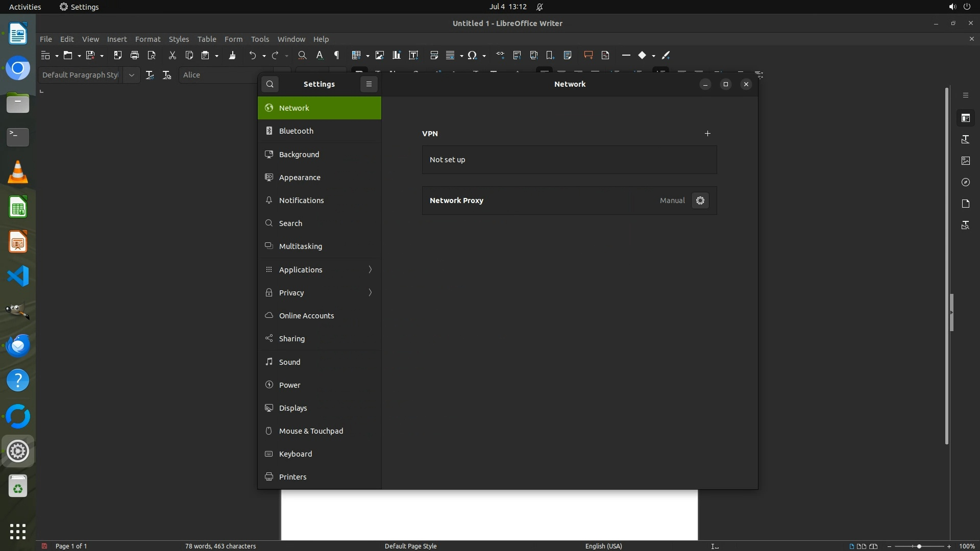Open the paragraph style dropdown arrow
This screenshot has width=980, height=551.
(x=131, y=75)
